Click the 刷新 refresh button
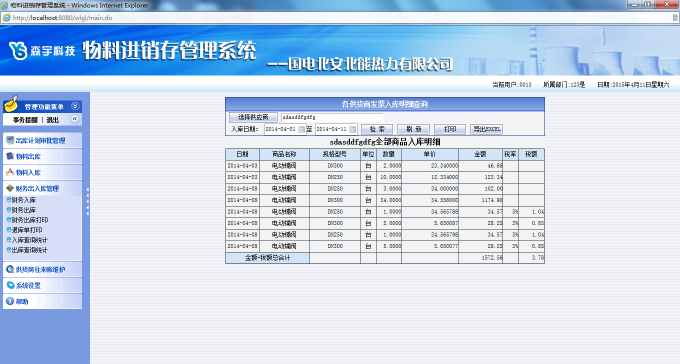This screenshot has height=364, width=680. (x=413, y=129)
